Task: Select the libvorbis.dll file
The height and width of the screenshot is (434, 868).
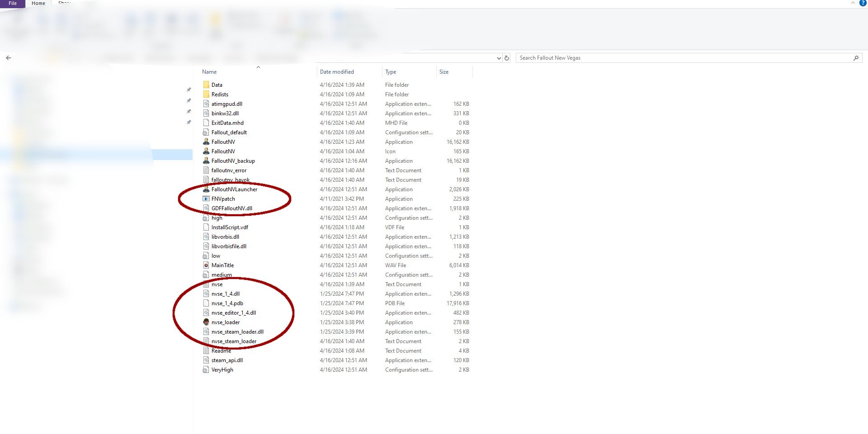Action: point(225,237)
